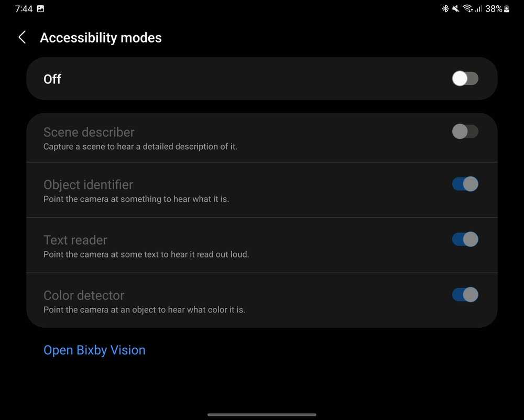Open Bixby Vision link

pos(94,350)
